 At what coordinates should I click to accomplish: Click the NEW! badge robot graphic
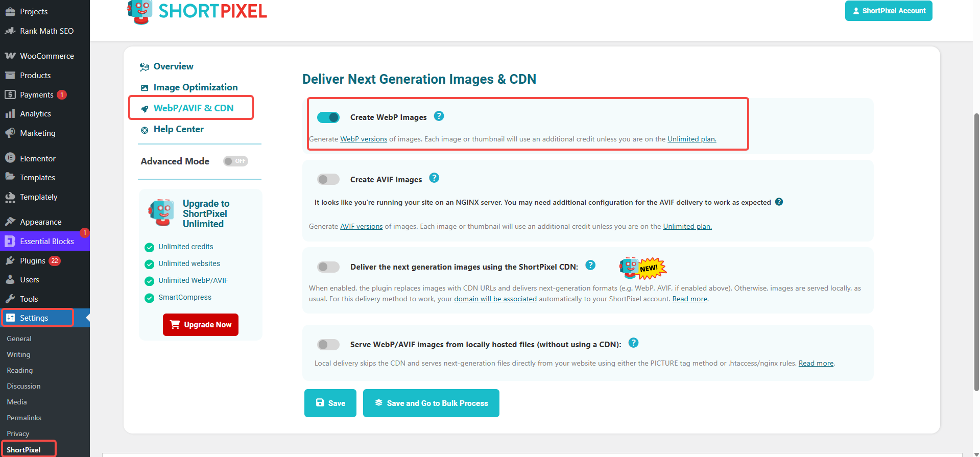pos(643,268)
